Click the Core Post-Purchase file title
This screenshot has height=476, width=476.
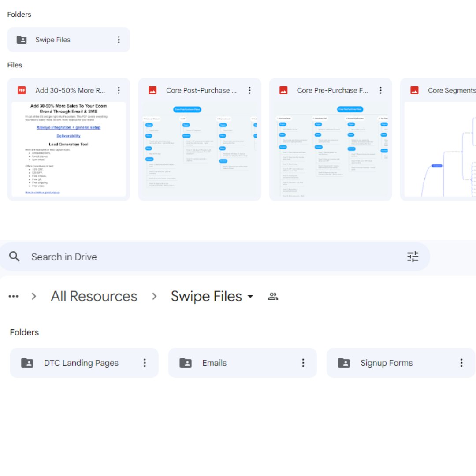201,90
